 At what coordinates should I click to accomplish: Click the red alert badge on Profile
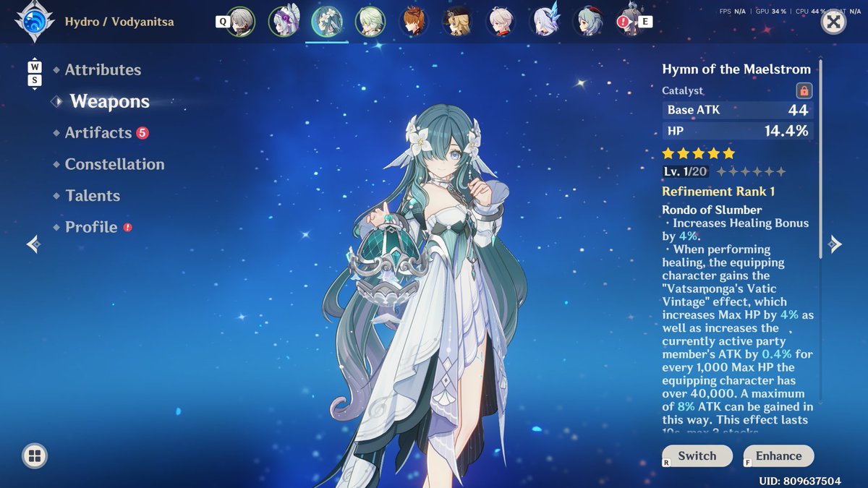pyautogui.click(x=127, y=227)
